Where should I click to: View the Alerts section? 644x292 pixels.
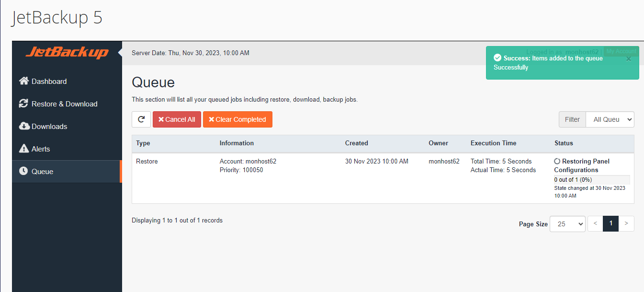coord(67,149)
